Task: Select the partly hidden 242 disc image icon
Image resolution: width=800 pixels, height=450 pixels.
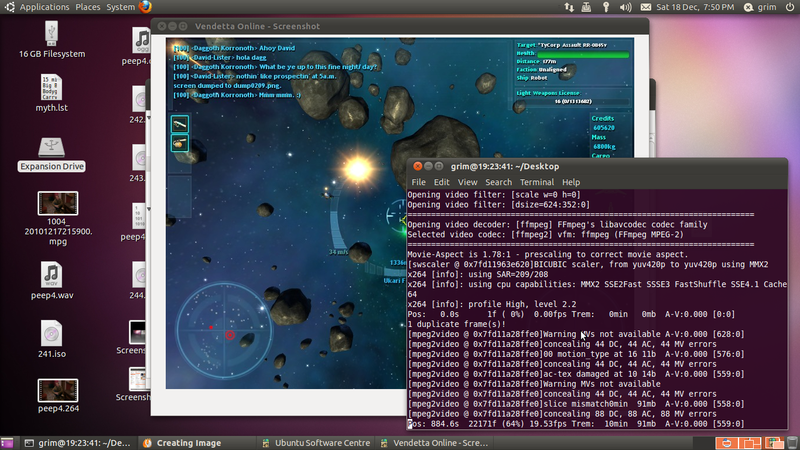Action: pyautogui.click(x=138, y=104)
